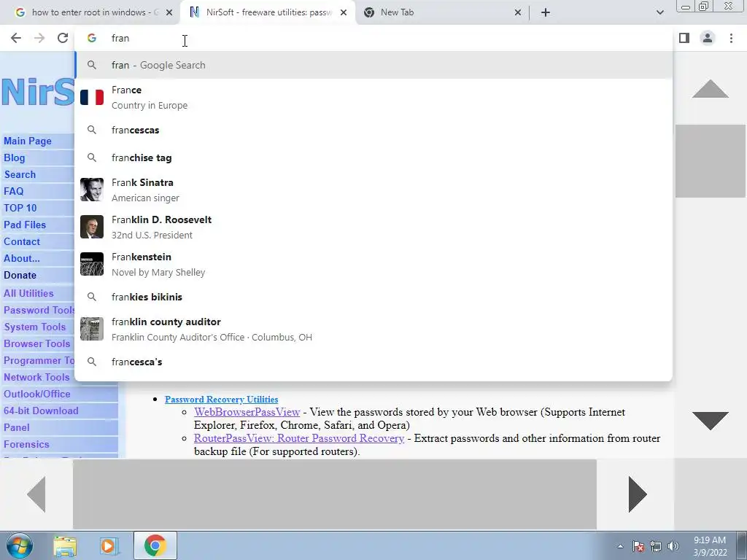Pick the 'franchise tag' suggestion
The height and width of the screenshot is (560, 747).
click(373, 157)
